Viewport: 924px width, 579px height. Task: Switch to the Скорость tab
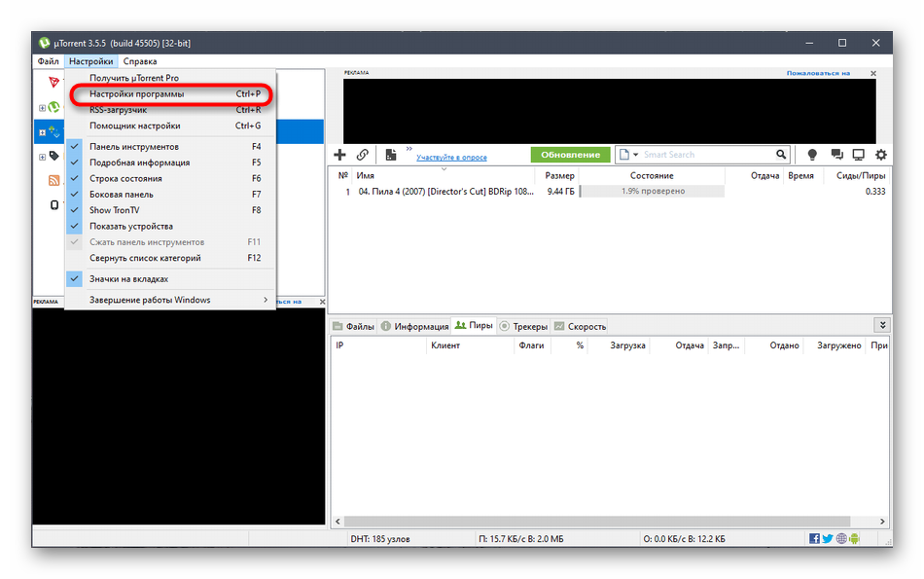[580, 326]
